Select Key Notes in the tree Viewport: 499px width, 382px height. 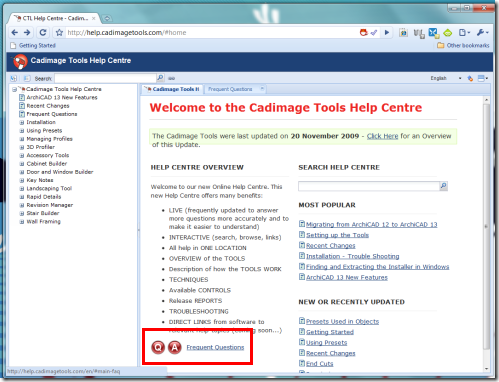click(40, 180)
